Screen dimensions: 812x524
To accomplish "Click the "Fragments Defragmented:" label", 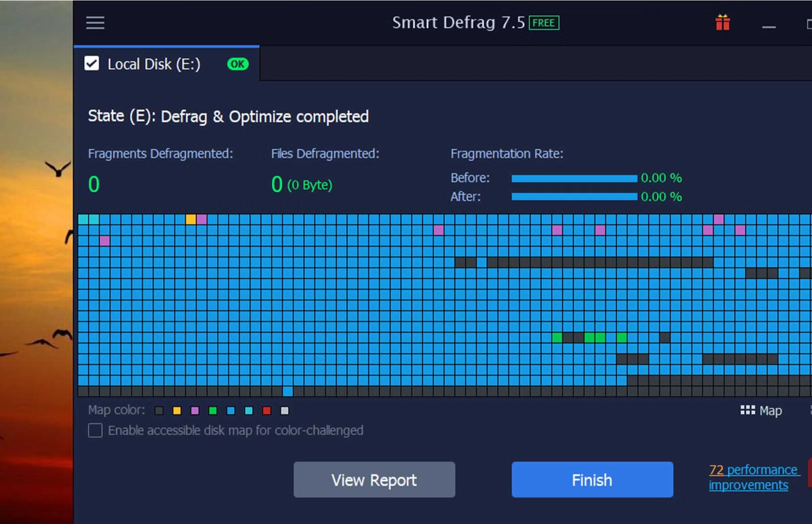I will [161, 154].
